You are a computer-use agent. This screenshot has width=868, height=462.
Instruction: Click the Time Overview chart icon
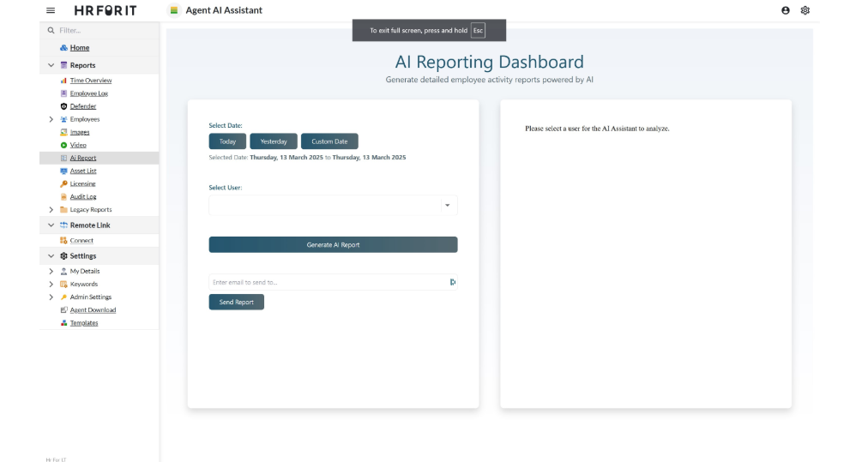pyautogui.click(x=63, y=81)
